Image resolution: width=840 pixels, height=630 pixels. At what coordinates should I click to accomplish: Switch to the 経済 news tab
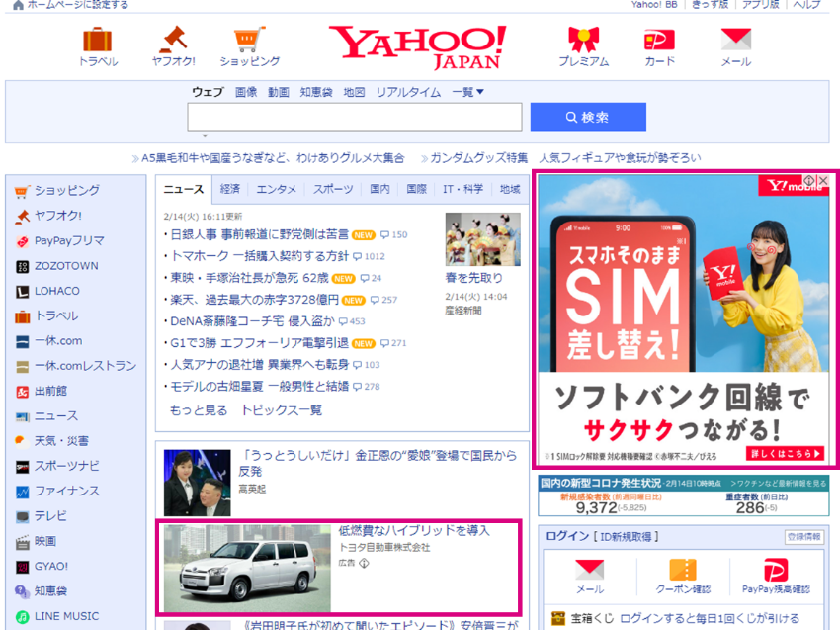pos(230,189)
